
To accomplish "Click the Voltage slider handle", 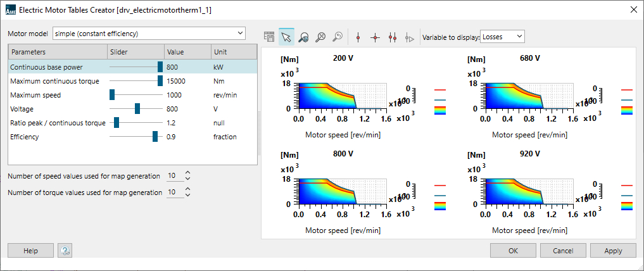I will [x=137, y=109].
